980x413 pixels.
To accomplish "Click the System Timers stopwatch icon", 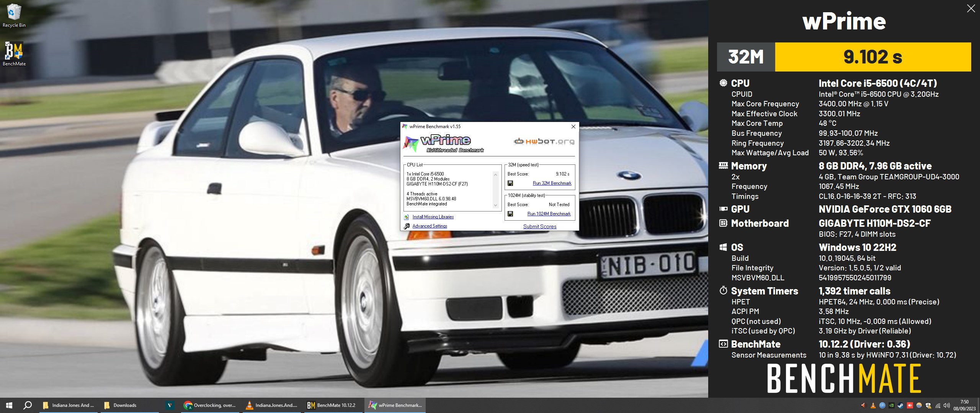I will point(723,291).
